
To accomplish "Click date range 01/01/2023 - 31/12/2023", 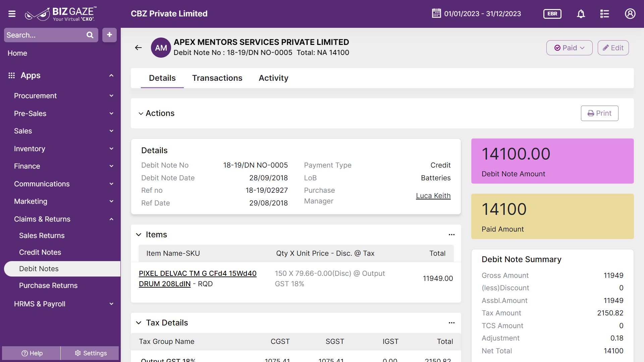I will pos(482,14).
